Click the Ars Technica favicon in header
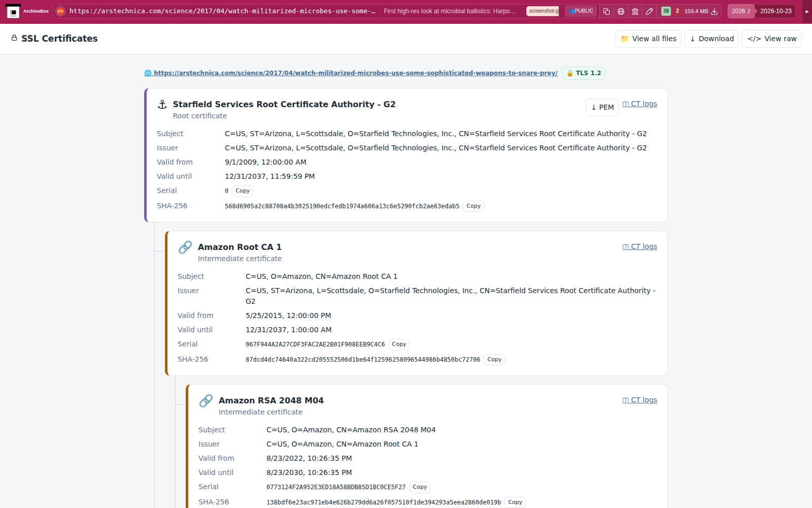Viewport: 812px width, 508px height. [x=60, y=11]
